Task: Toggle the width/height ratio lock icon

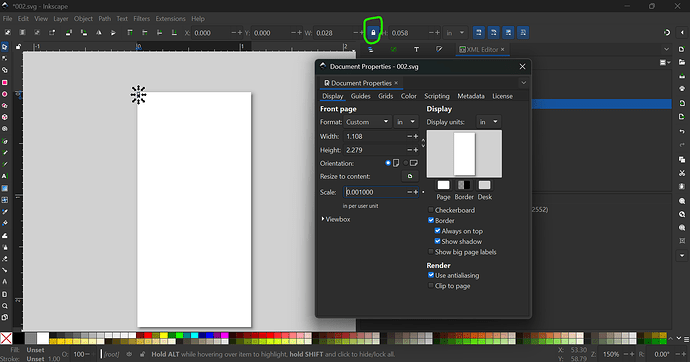Action: [373, 33]
